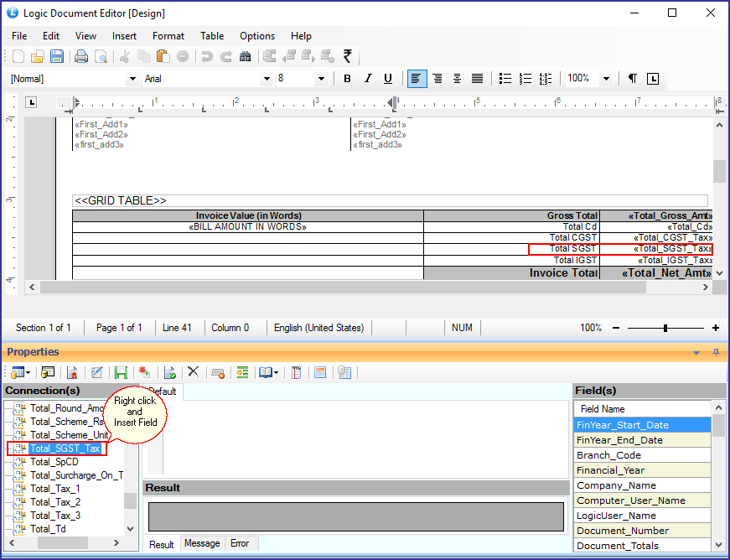This screenshot has height=560, width=730.
Task: Click the Paste clipboard icon
Action: 163,56
